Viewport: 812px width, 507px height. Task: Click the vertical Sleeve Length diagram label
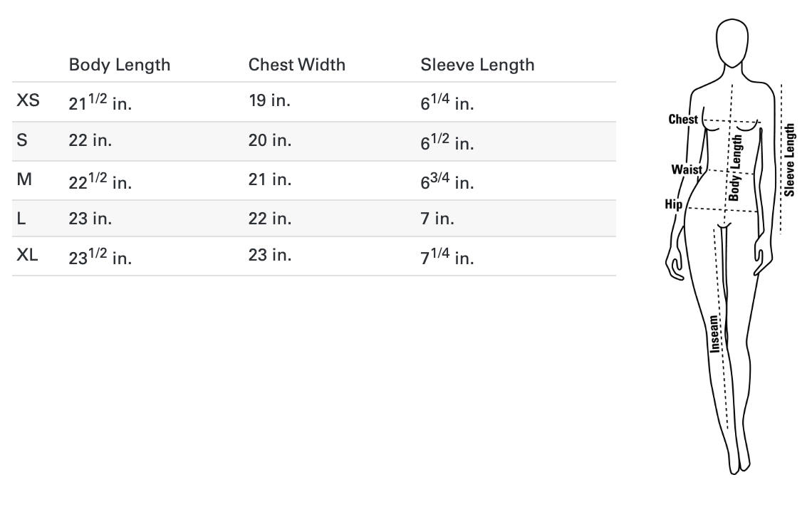point(790,160)
